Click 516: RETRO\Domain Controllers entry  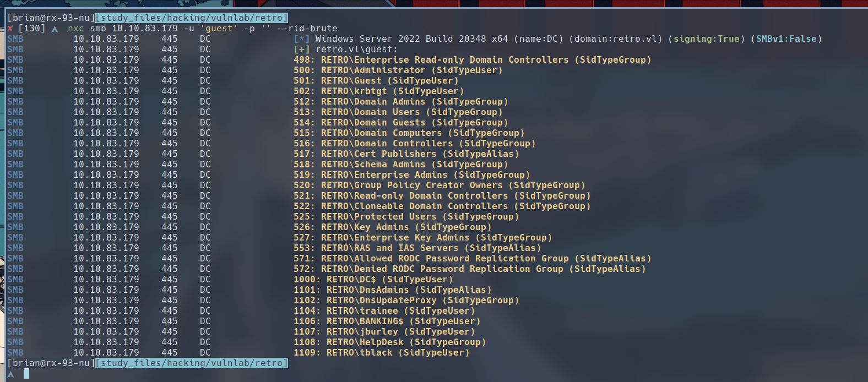pyautogui.click(x=415, y=144)
